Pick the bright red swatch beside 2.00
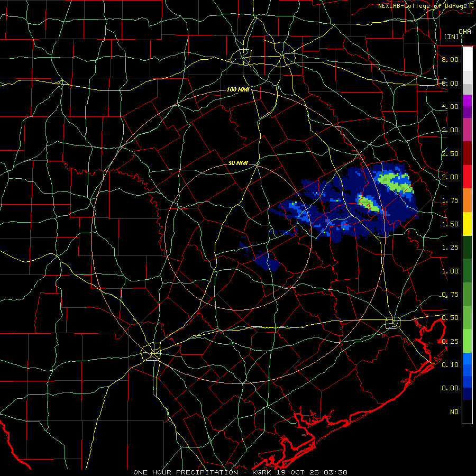The width and height of the screenshot is (476, 476). [467, 177]
